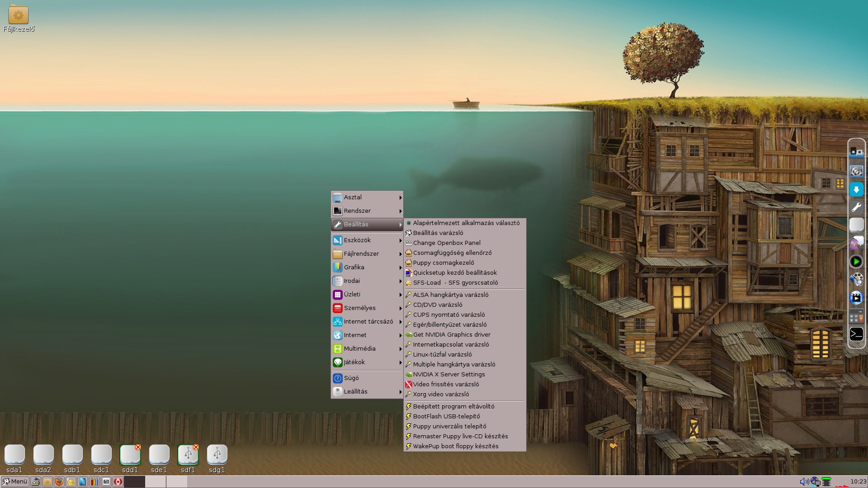This screenshot has height=488, width=868.
Task: Open the Multimédia menu category
Action: click(x=367, y=349)
